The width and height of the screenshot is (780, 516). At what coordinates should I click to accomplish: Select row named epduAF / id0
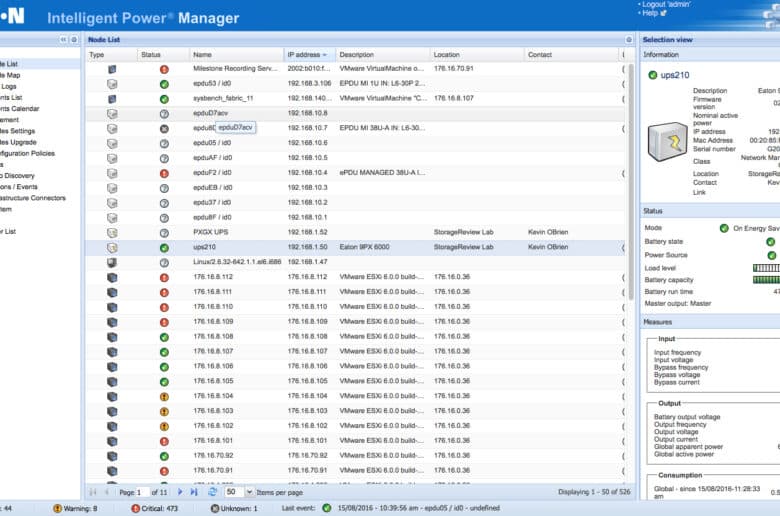355,158
